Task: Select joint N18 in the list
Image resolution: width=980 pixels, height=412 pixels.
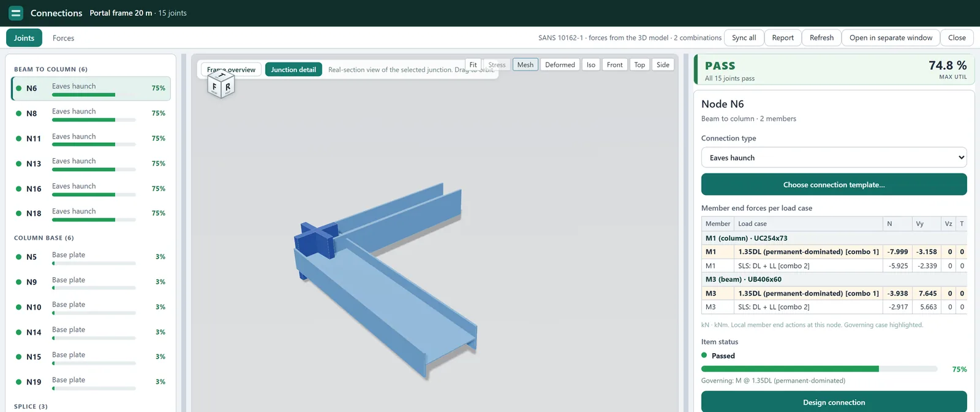Action: pos(91,213)
